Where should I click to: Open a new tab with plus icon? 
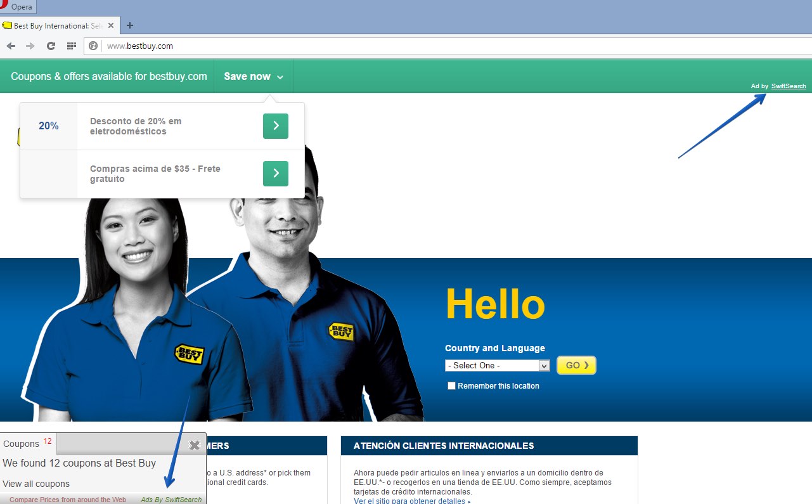[130, 25]
